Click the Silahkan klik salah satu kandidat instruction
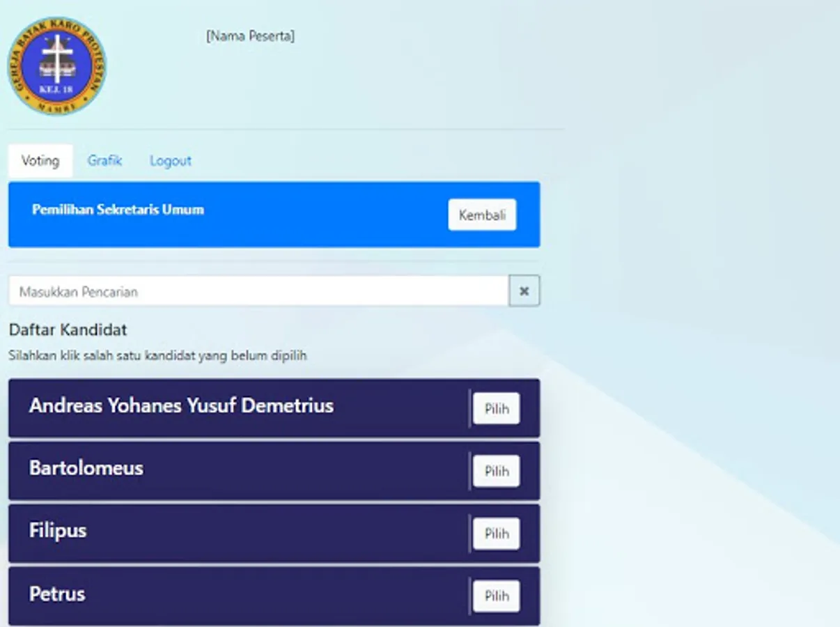 point(157,356)
